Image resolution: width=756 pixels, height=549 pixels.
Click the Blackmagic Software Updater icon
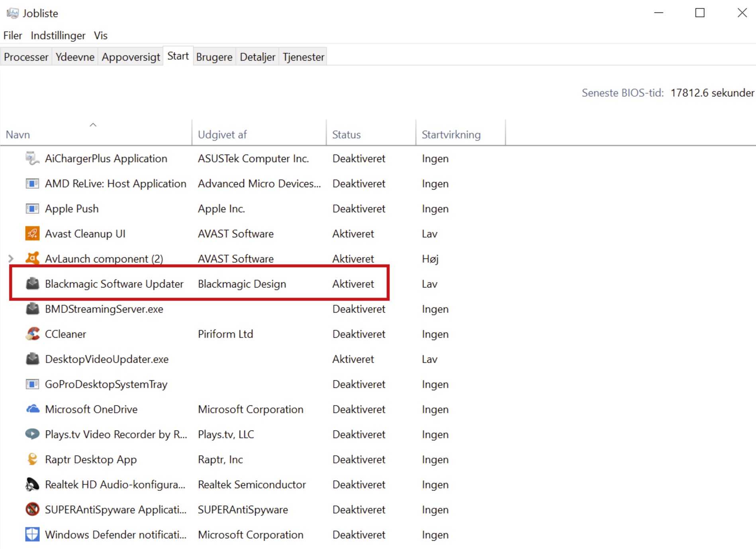pyautogui.click(x=32, y=284)
